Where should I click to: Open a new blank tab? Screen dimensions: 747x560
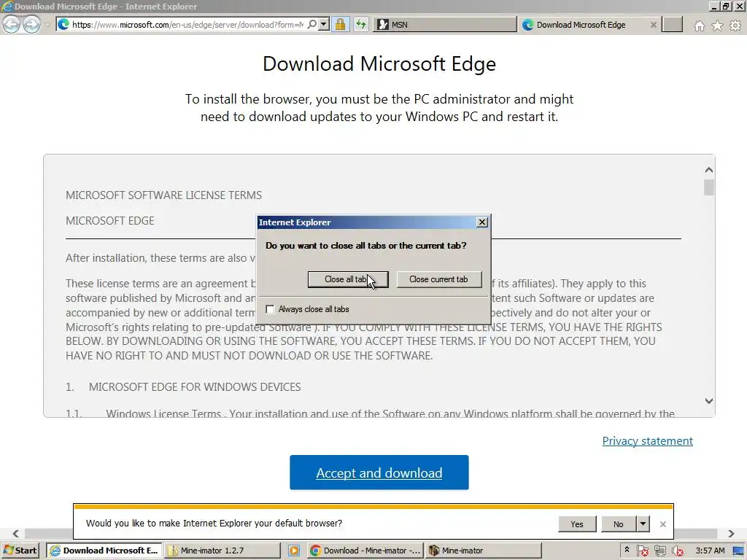(x=672, y=25)
